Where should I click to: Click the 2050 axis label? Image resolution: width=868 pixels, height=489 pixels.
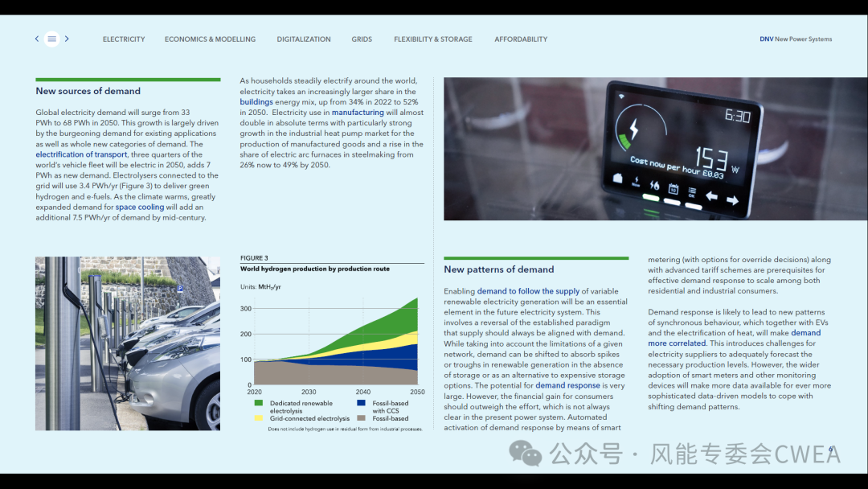coord(417,392)
